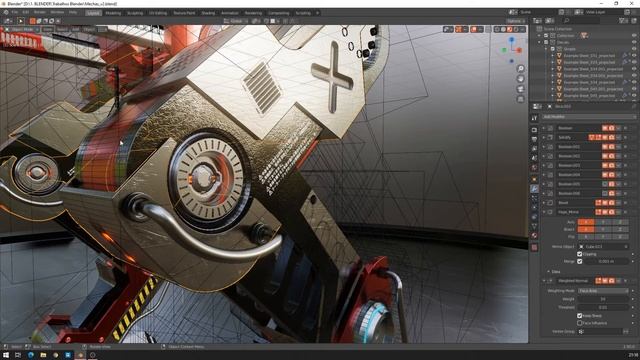This screenshot has height=360, width=640.
Task: Open the Add Modifier dropdown
Action: [589, 117]
